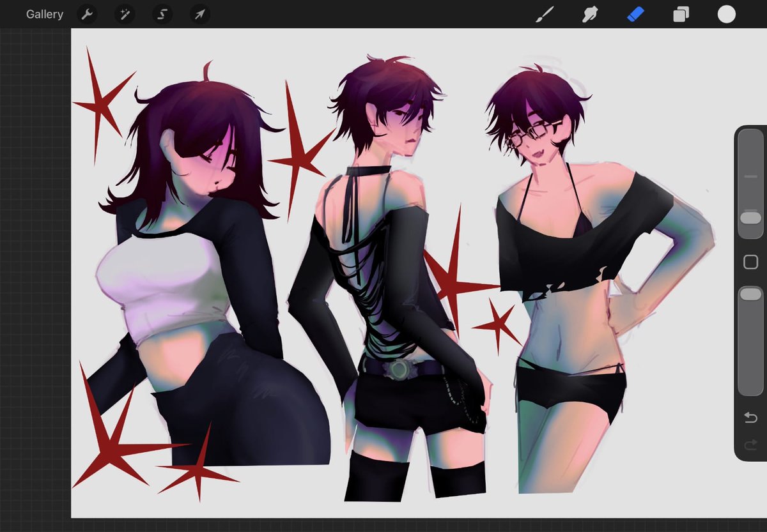Return to the Gallery
This screenshot has width=767, height=532.
[x=45, y=14]
